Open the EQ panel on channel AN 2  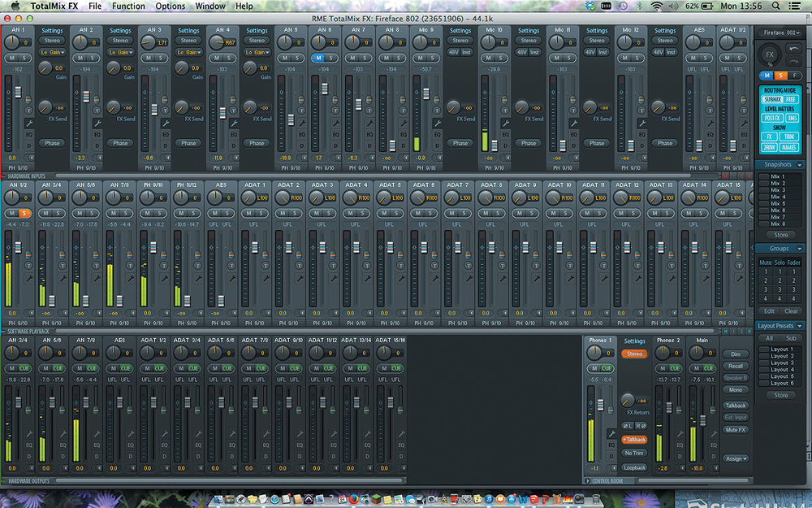pos(97,133)
